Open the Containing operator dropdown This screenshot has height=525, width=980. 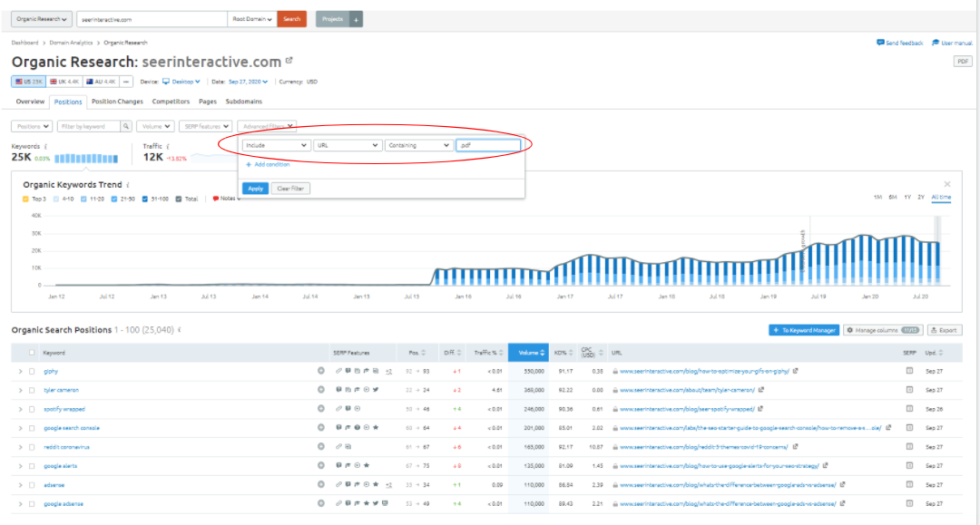point(417,145)
